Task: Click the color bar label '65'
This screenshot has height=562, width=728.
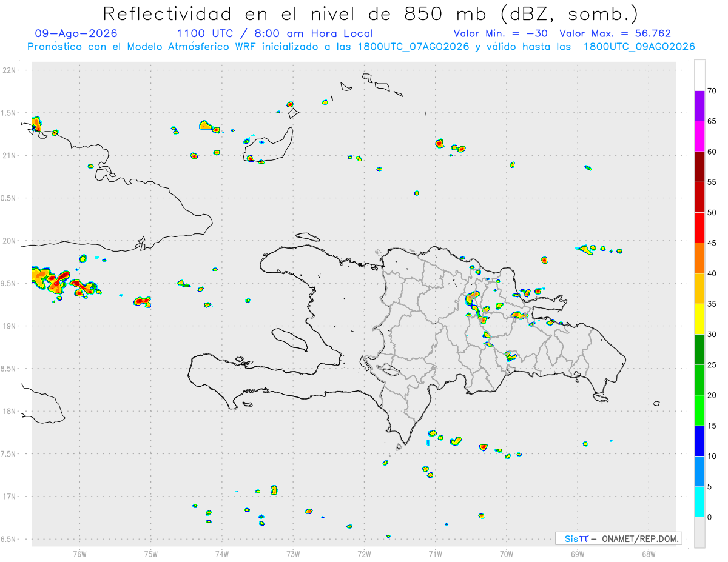Action: point(712,121)
